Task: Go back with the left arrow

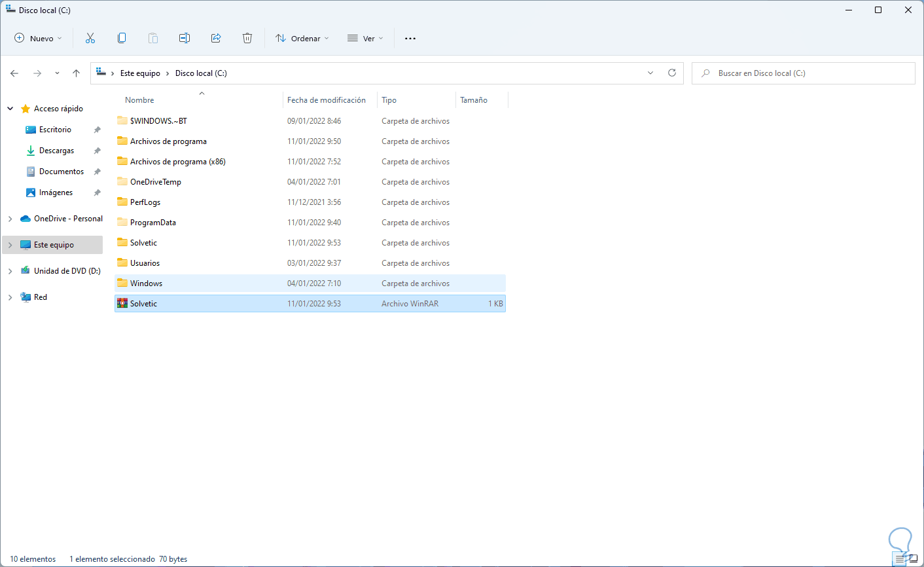Action: point(14,73)
